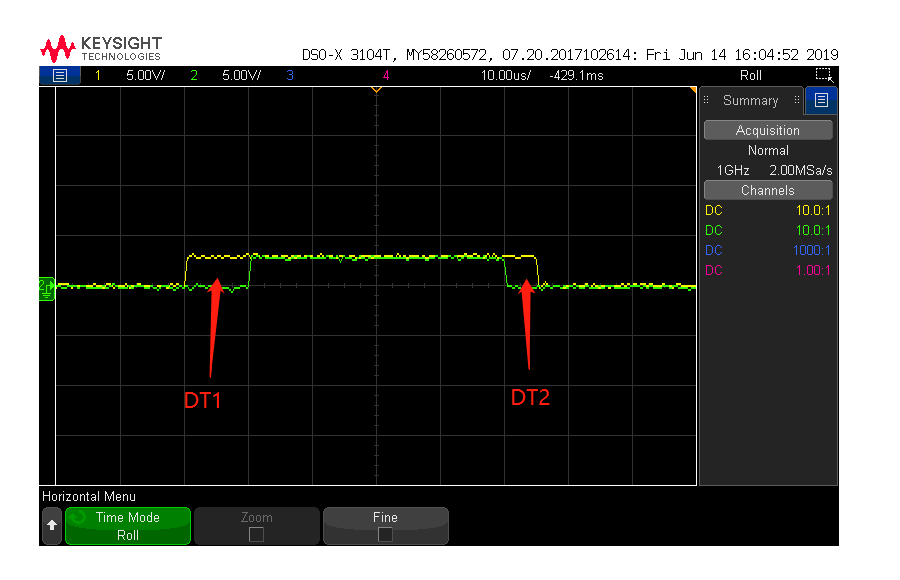Click the Summary panel title
The image size is (900, 580).
(751, 100)
